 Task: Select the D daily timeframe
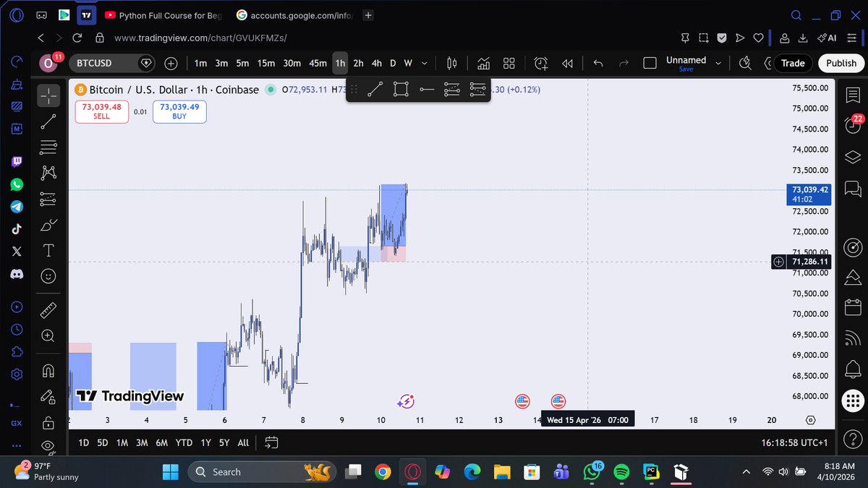click(393, 64)
